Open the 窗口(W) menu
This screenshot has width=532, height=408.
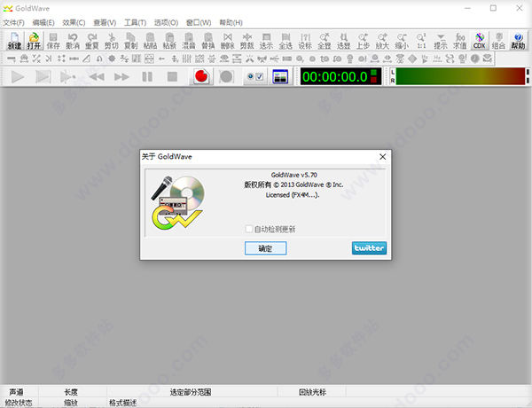click(x=199, y=23)
